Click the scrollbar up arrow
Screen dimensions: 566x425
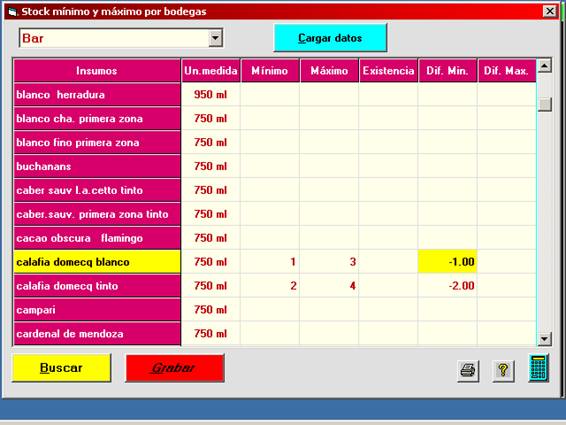(544, 66)
